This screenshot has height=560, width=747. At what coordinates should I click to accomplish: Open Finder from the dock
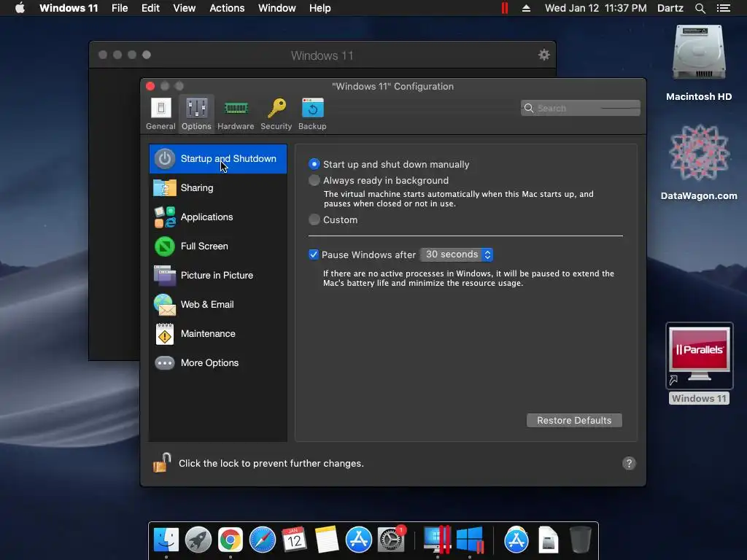click(x=166, y=540)
